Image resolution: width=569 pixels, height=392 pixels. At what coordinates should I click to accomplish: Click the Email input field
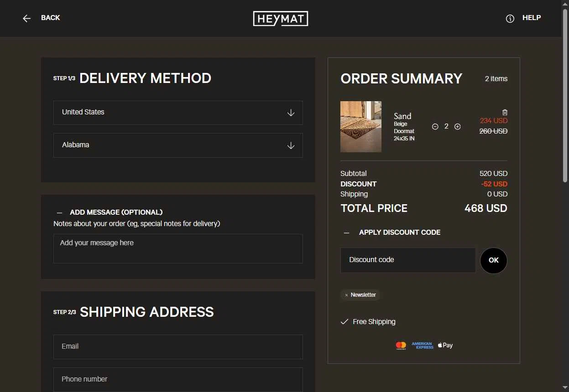click(x=178, y=347)
